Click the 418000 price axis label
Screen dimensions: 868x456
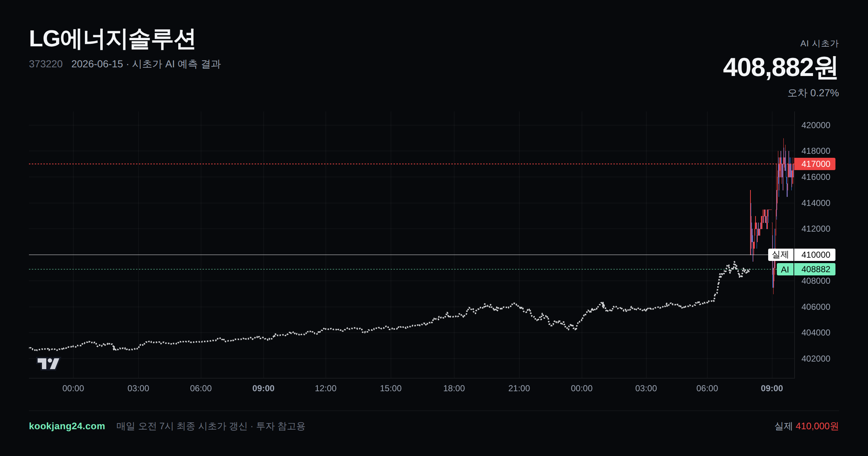(816, 151)
